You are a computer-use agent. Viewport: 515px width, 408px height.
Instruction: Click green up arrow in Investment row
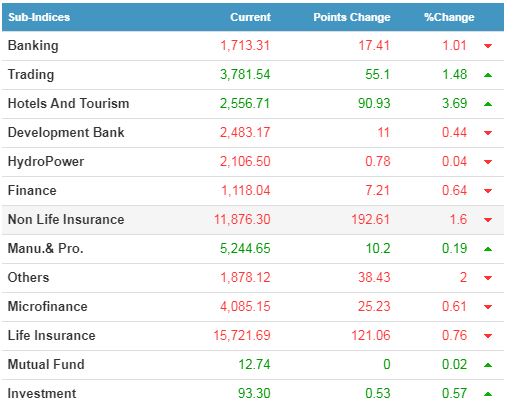[488, 394]
